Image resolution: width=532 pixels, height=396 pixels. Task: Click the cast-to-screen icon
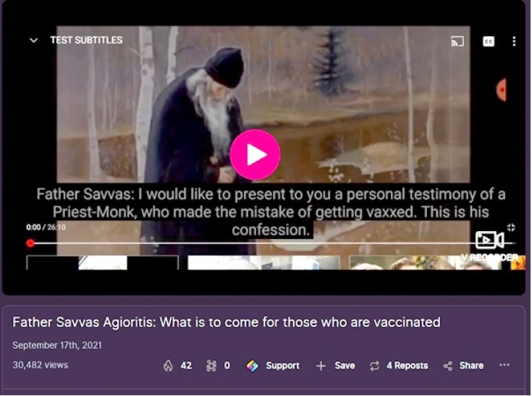click(x=457, y=41)
